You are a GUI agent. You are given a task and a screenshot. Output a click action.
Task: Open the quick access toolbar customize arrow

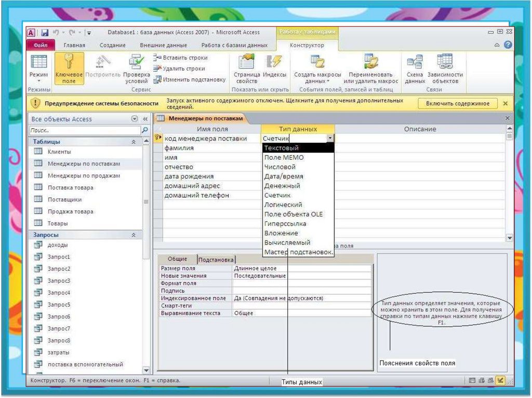(89, 33)
